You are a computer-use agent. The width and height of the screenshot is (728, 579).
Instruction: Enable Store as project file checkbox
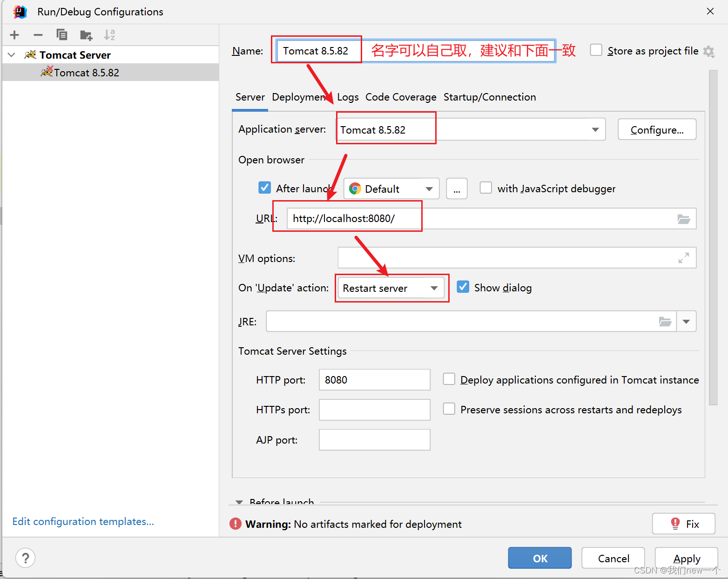coord(596,50)
